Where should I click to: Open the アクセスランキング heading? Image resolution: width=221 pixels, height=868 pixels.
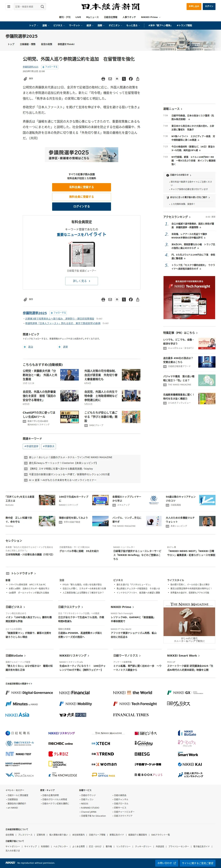(x=177, y=217)
